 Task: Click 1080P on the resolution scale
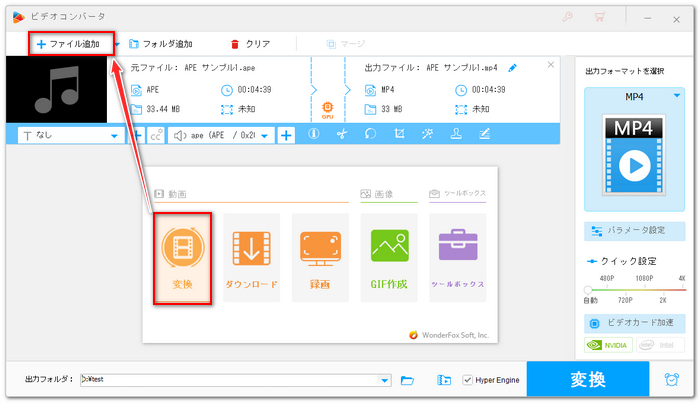(644, 278)
